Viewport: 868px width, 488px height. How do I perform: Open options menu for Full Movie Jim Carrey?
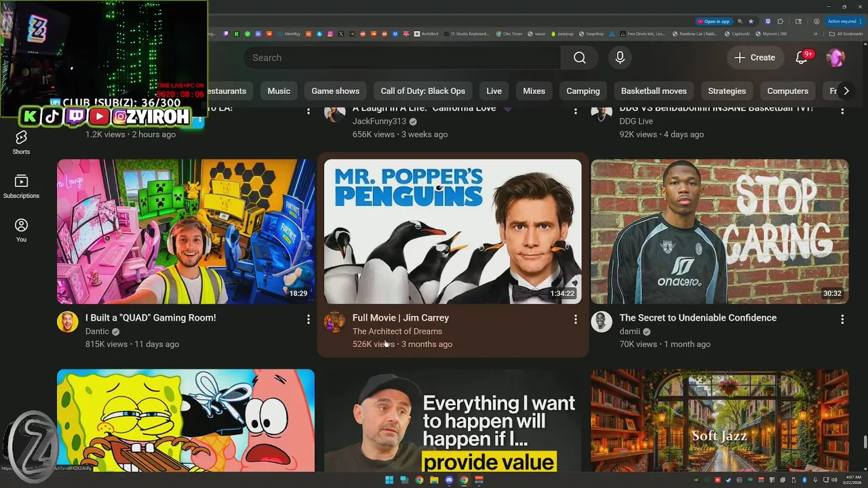tap(576, 319)
